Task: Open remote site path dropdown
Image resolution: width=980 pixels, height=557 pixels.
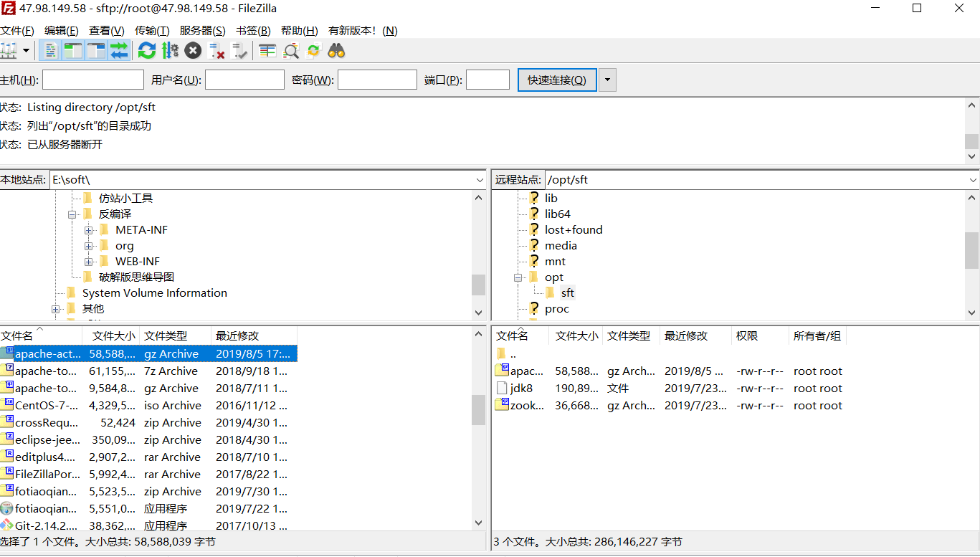Action: click(972, 180)
